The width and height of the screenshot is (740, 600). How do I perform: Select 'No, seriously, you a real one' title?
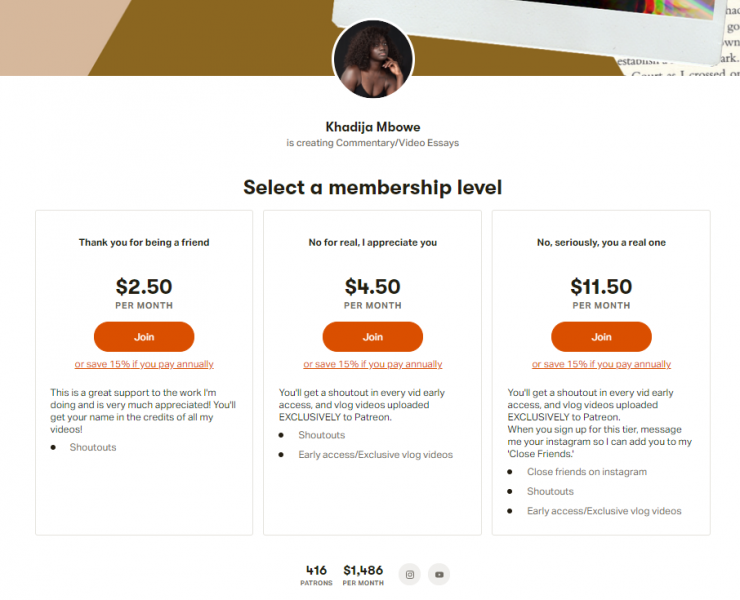[601, 242]
